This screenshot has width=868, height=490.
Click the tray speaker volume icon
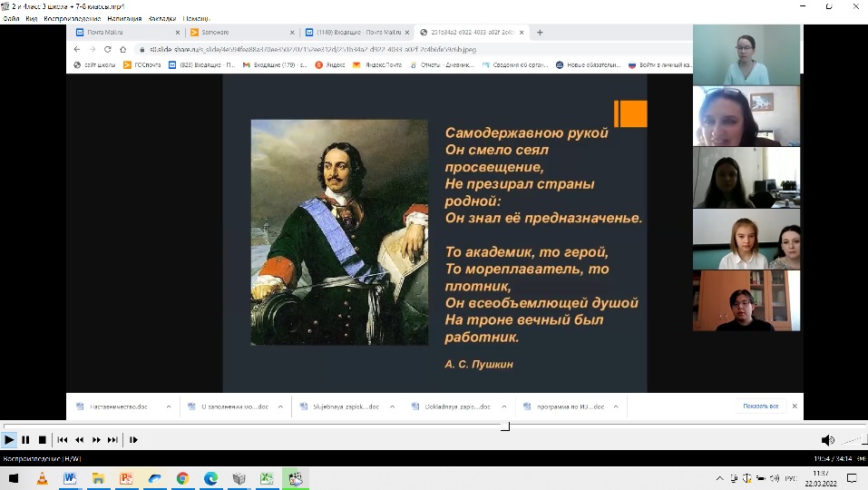click(775, 478)
